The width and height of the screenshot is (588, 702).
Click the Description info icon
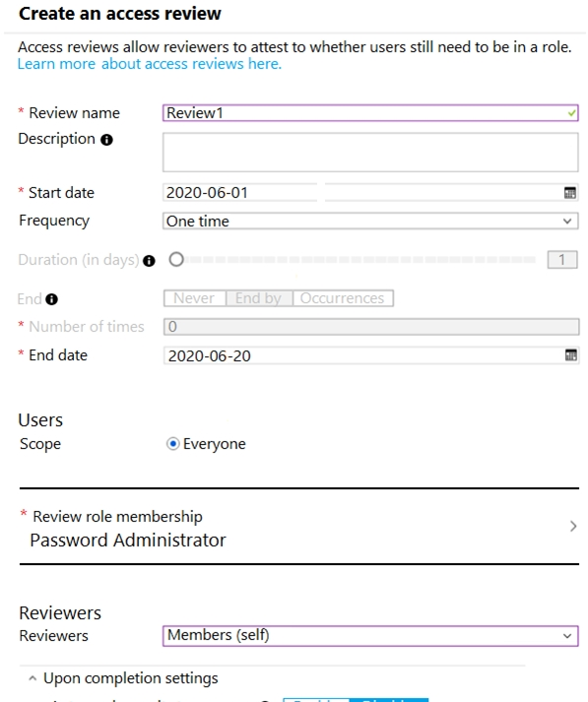point(106,140)
